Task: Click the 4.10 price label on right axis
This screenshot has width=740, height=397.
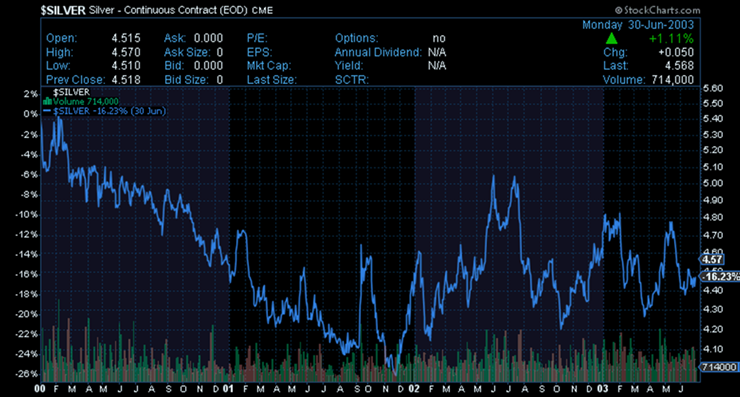Action: pos(713,349)
